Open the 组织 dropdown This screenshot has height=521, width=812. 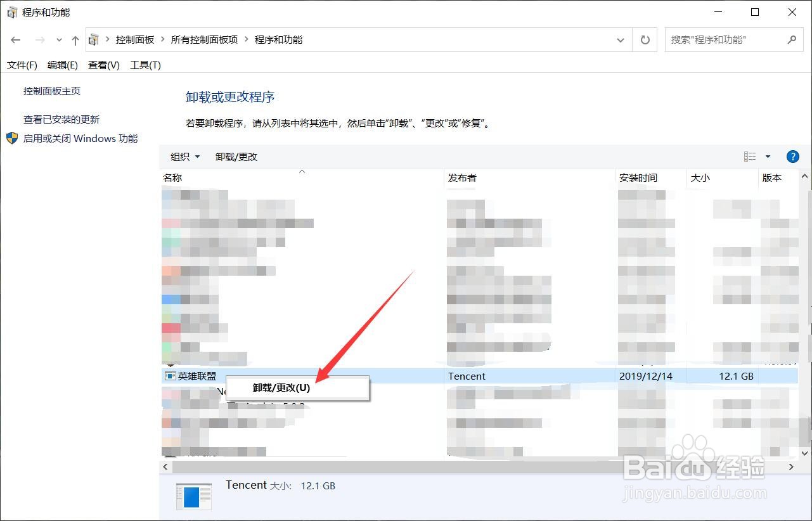click(x=185, y=157)
